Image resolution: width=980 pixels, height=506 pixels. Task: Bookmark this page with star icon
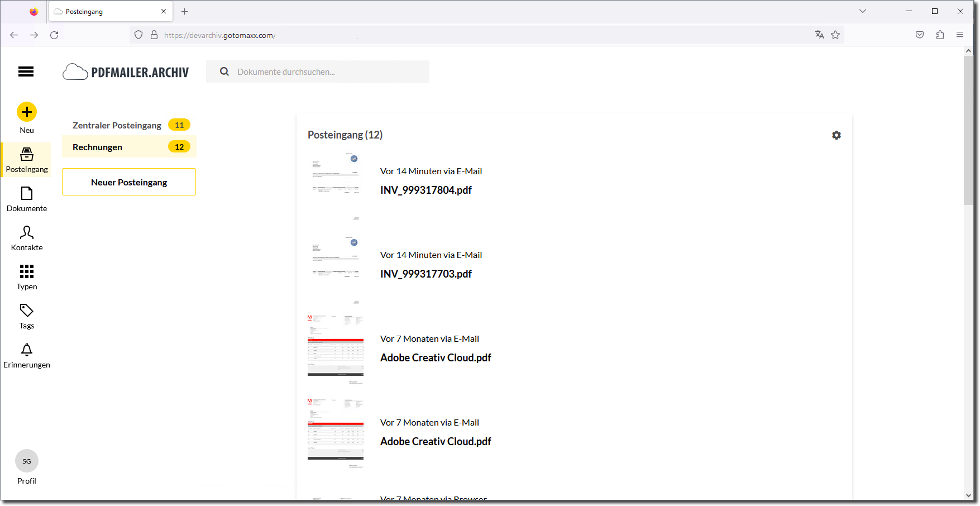click(x=835, y=35)
